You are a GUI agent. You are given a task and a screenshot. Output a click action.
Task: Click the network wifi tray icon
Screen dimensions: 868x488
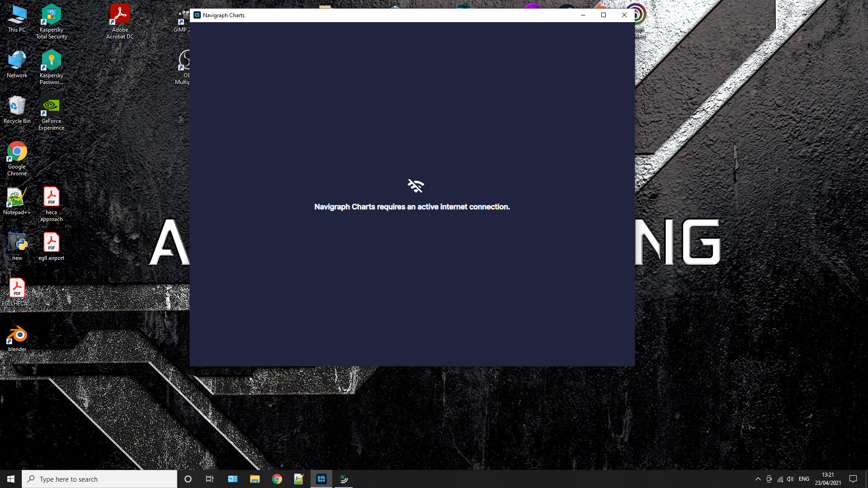pyautogui.click(x=780, y=479)
